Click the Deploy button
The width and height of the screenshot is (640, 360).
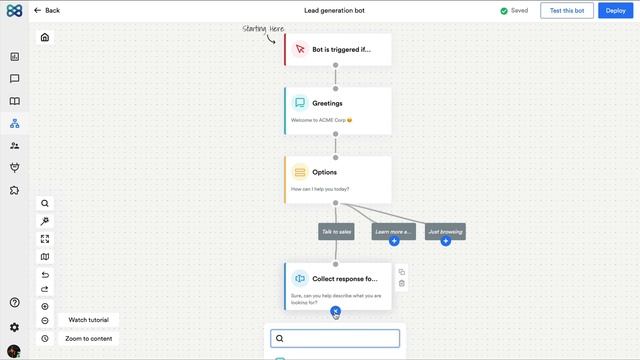[616, 11]
